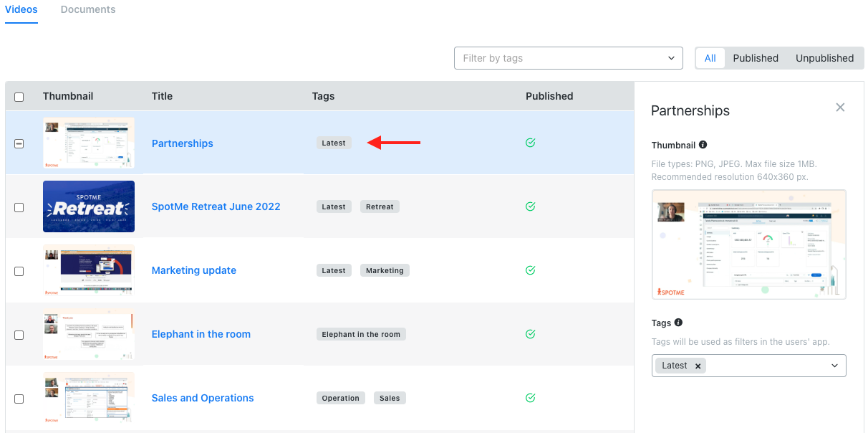Click the Operation tag chip
Image resolution: width=868 pixels, height=433 pixels.
point(341,398)
